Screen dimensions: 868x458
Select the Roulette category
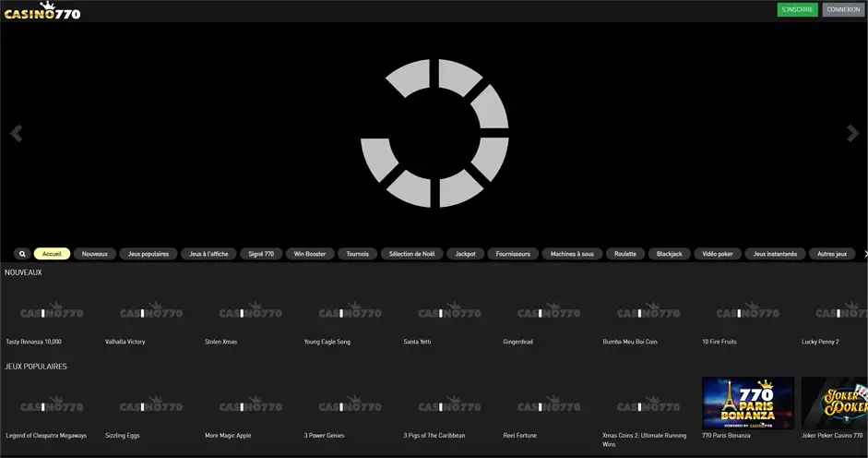click(x=624, y=253)
